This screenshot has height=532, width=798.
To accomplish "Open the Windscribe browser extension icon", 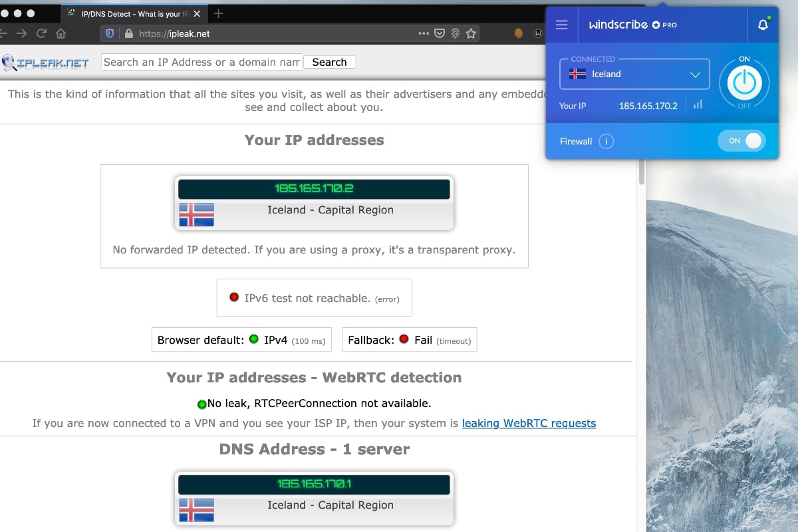I will pyautogui.click(x=538, y=33).
